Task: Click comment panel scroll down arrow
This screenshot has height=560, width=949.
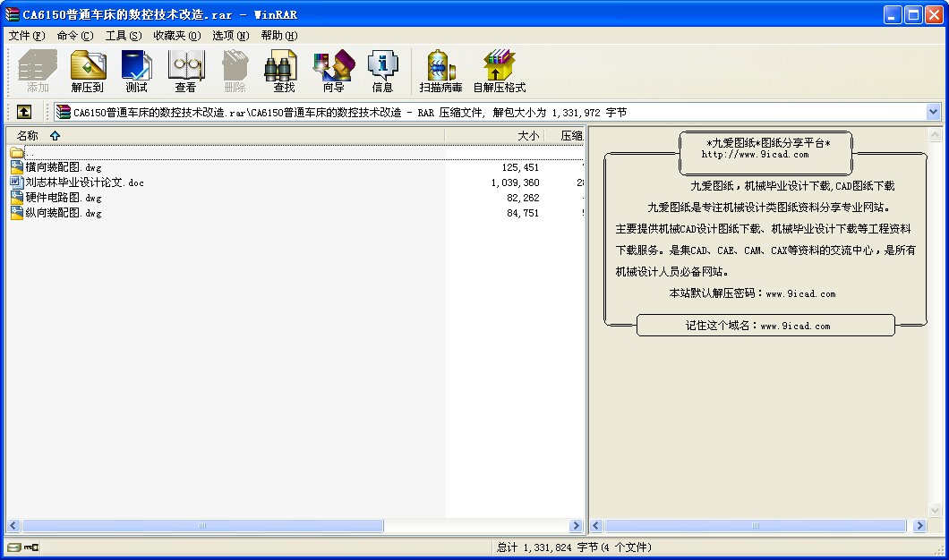Action: [x=935, y=511]
